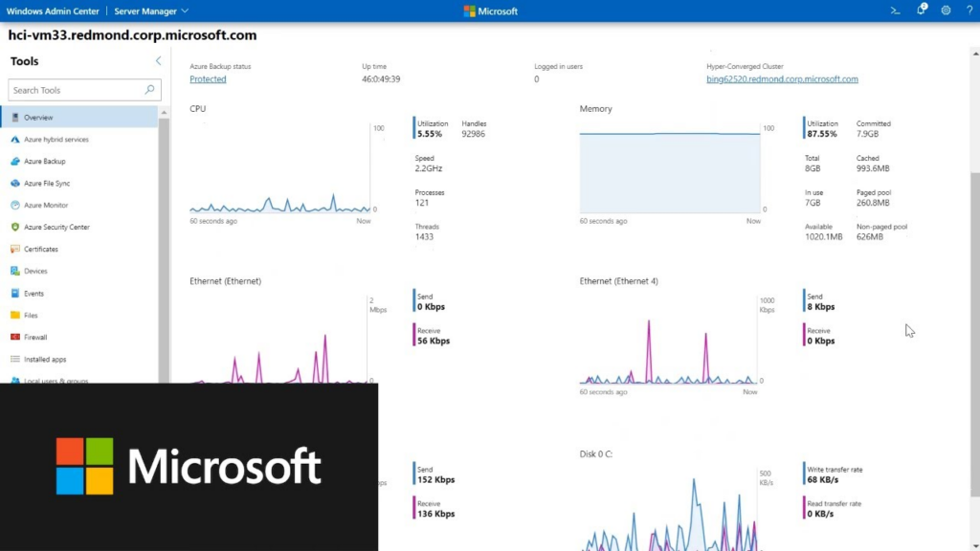Open the Certificates tool
Screen dimensions: 980x551
click(41, 250)
